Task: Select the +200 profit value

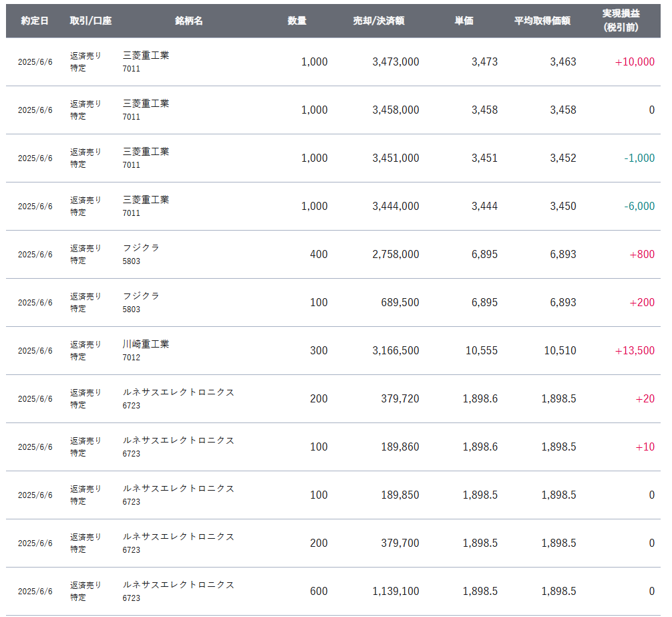Action: [642, 302]
